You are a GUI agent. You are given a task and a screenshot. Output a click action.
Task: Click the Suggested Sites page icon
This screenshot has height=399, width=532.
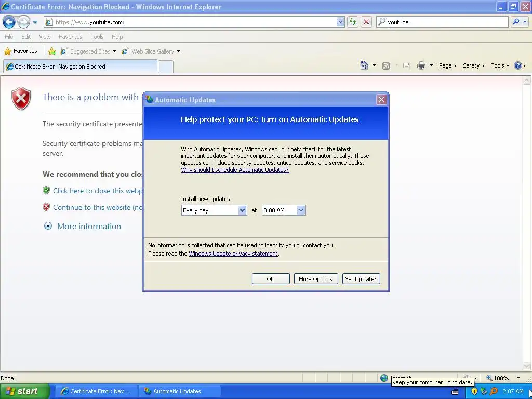[64, 51]
